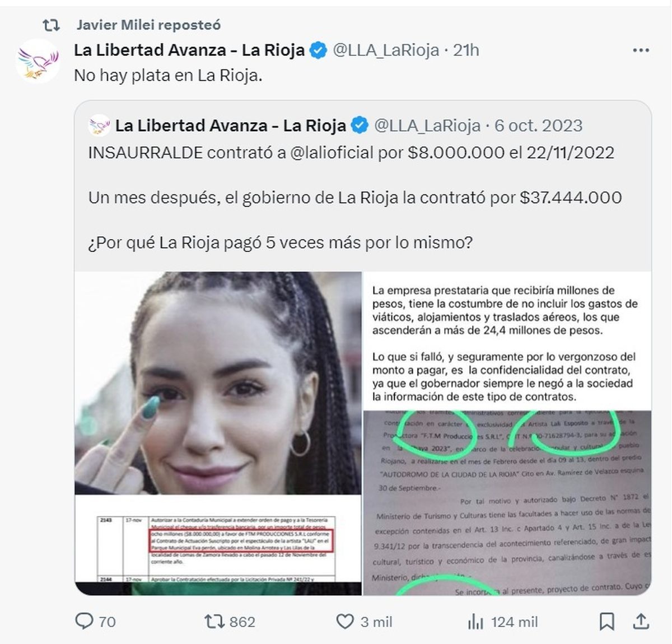Click the share upload icon
Screen dimensions: 672x644
click(x=641, y=620)
